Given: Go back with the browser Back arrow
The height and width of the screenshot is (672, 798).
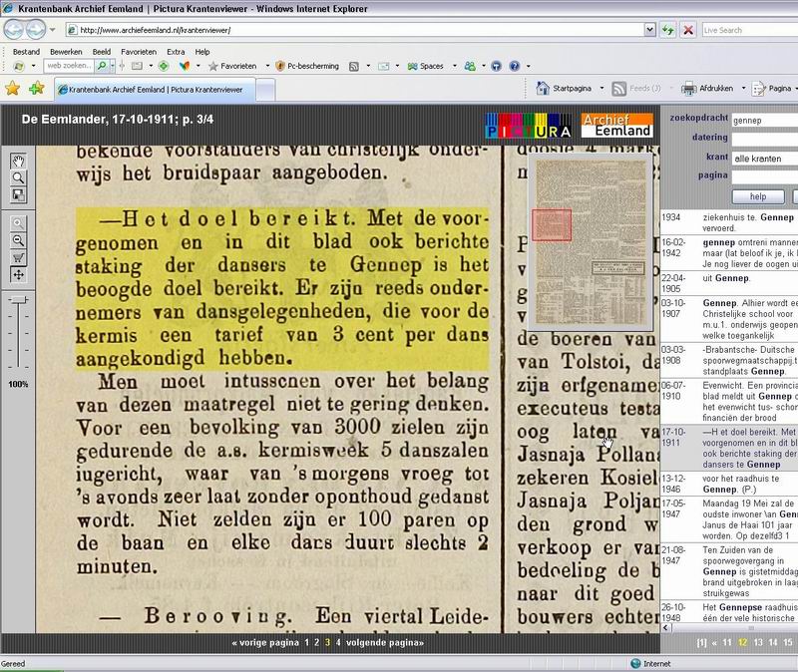Looking at the screenshot, I should pos(14,30).
